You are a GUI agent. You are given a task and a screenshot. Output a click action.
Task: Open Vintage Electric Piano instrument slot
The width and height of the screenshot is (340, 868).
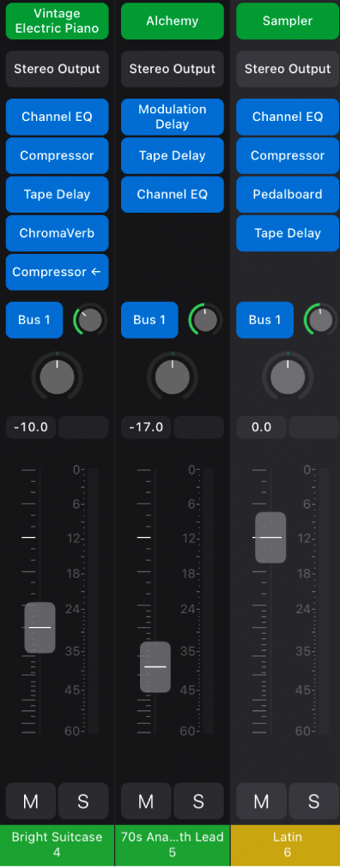[57, 21]
